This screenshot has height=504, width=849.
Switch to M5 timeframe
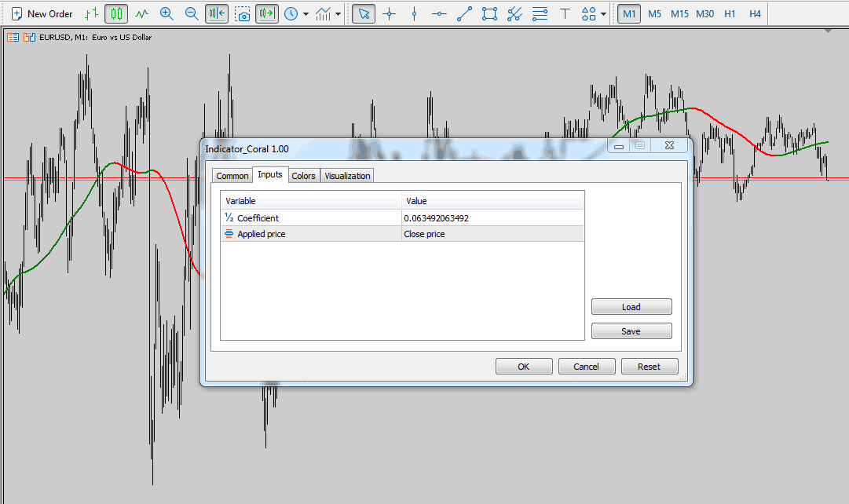[x=655, y=13]
